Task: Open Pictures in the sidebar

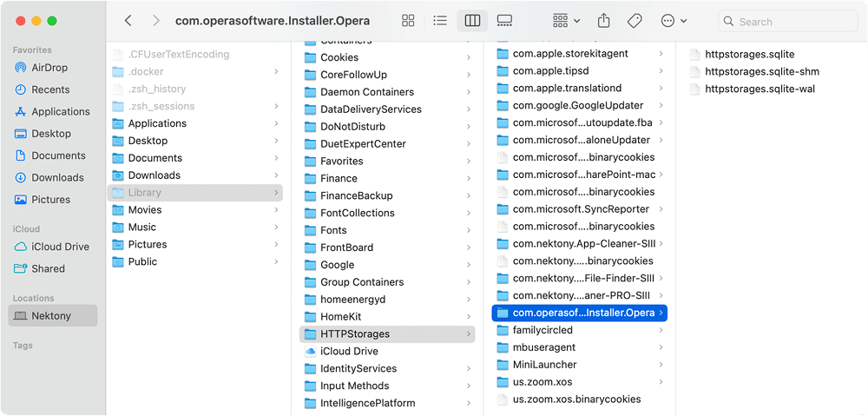Action: [53, 200]
